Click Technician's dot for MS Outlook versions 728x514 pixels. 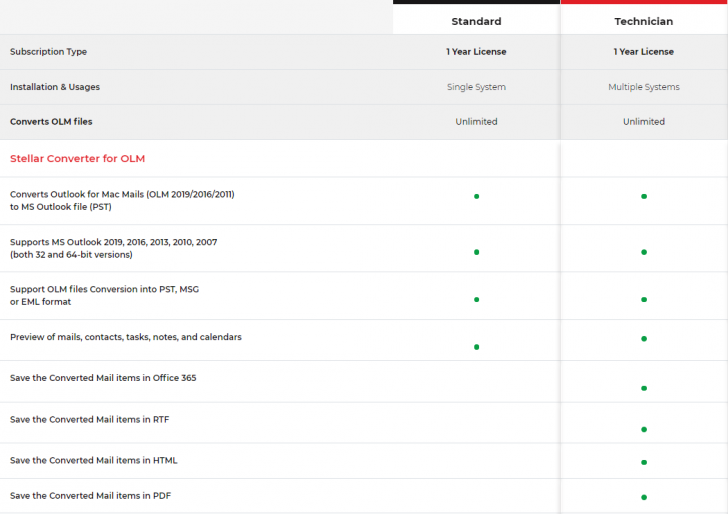pos(644,252)
